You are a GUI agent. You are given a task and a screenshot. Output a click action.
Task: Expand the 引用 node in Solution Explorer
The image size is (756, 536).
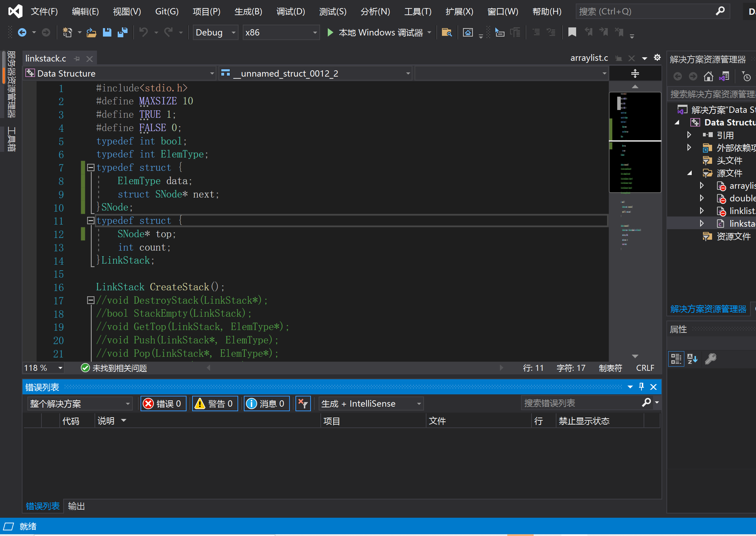tap(689, 135)
